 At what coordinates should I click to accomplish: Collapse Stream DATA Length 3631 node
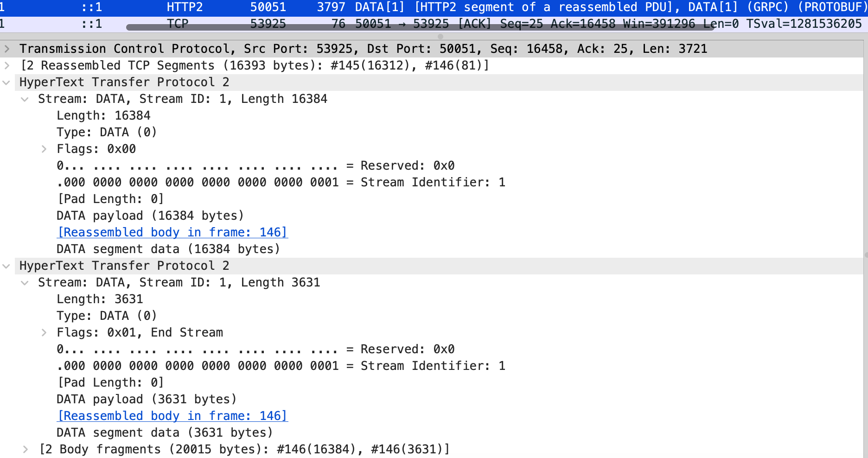point(25,283)
